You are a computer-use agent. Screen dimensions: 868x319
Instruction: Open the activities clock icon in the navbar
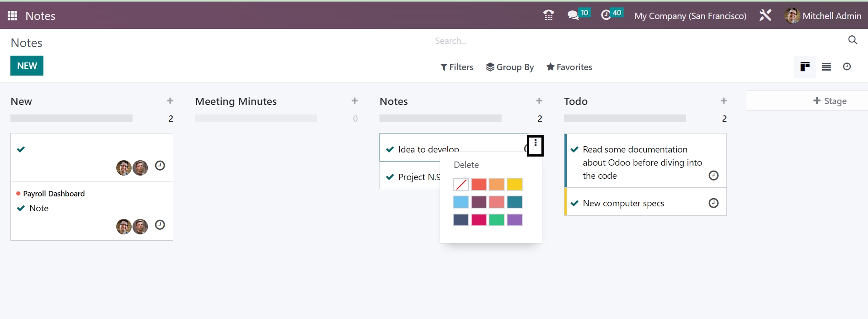[606, 15]
